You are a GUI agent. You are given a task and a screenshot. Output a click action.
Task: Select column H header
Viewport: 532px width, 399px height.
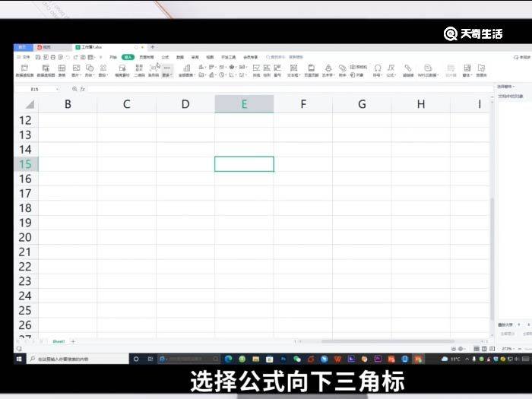point(421,104)
